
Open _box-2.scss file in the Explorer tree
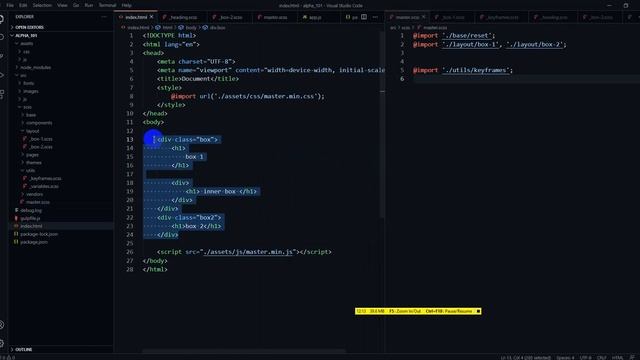(x=40, y=147)
